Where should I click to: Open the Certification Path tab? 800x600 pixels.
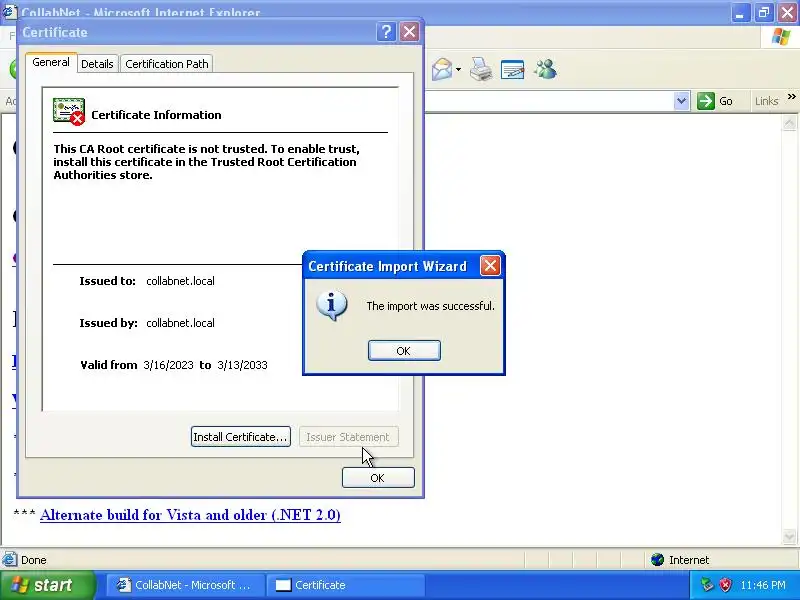tap(167, 64)
